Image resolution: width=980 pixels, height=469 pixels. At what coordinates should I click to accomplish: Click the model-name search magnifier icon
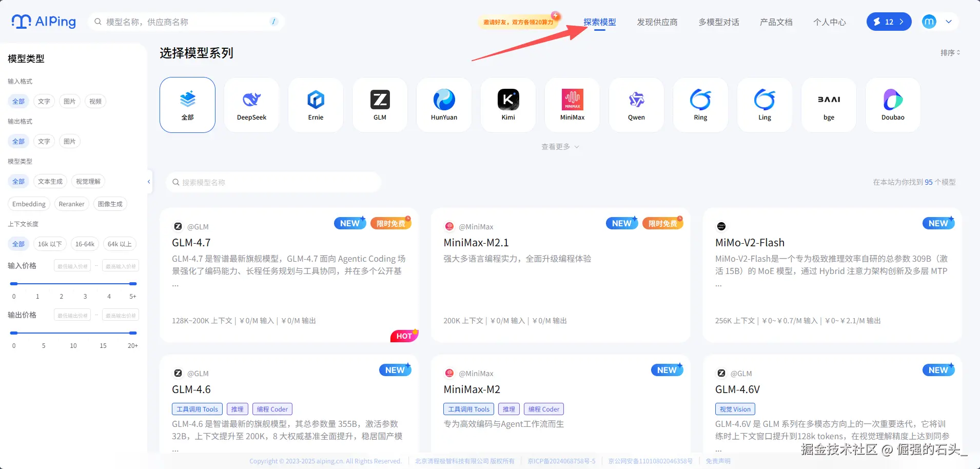pos(176,182)
